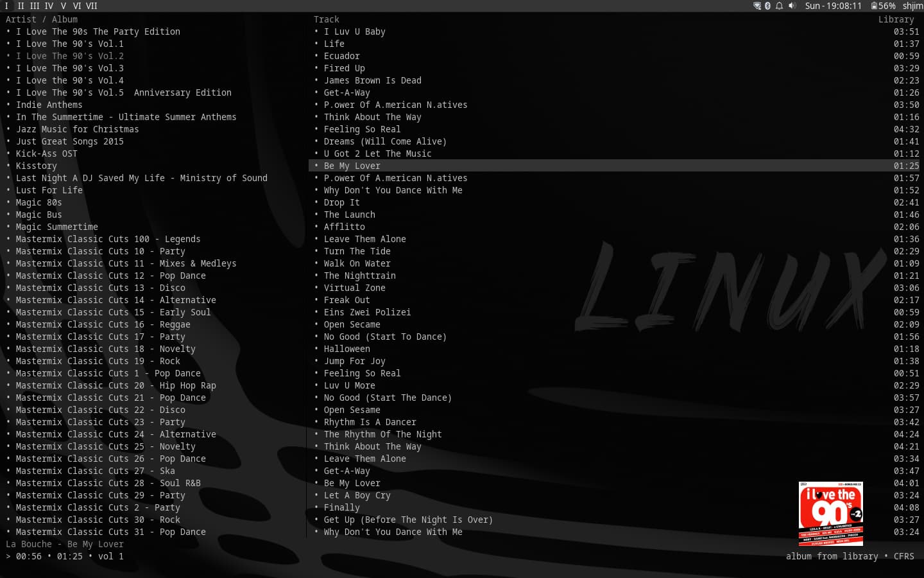This screenshot has height=578, width=924.
Task: Select the track Turn The Tide
Action: click(357, 251)
